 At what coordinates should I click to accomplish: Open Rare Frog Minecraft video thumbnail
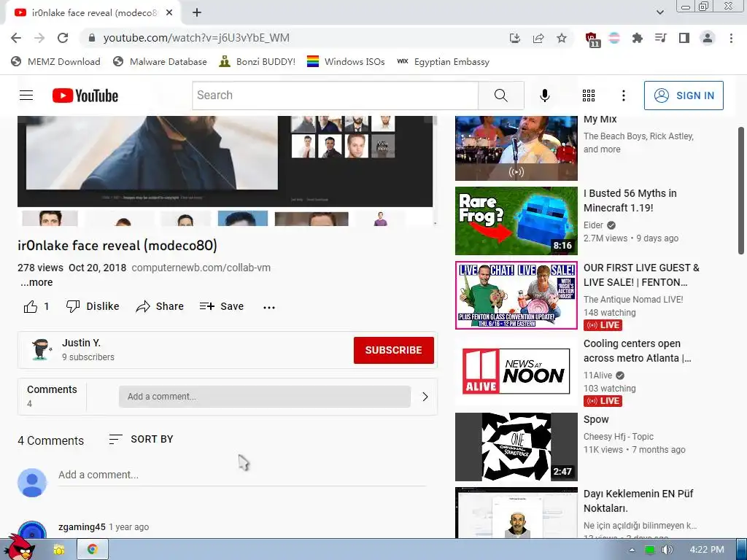pos(516,220)
